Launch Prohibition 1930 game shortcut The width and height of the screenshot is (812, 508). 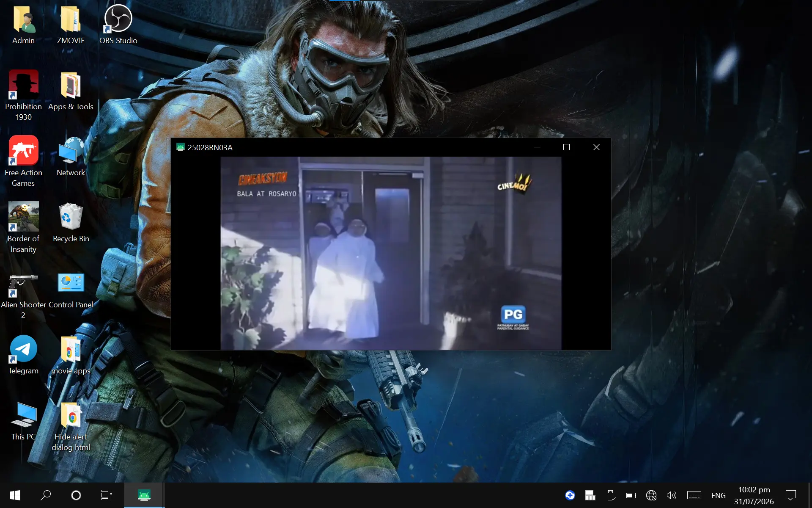click(23, 96)
